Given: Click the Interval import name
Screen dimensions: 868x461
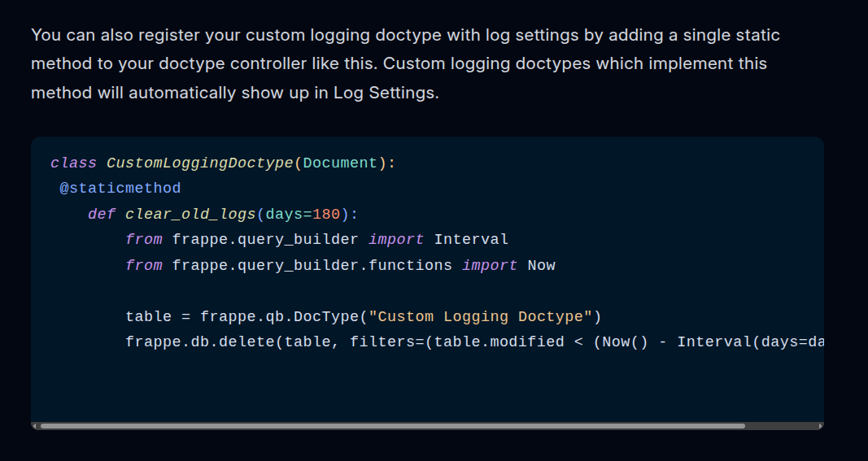Looking at the screenshot, I should [471, 239].
